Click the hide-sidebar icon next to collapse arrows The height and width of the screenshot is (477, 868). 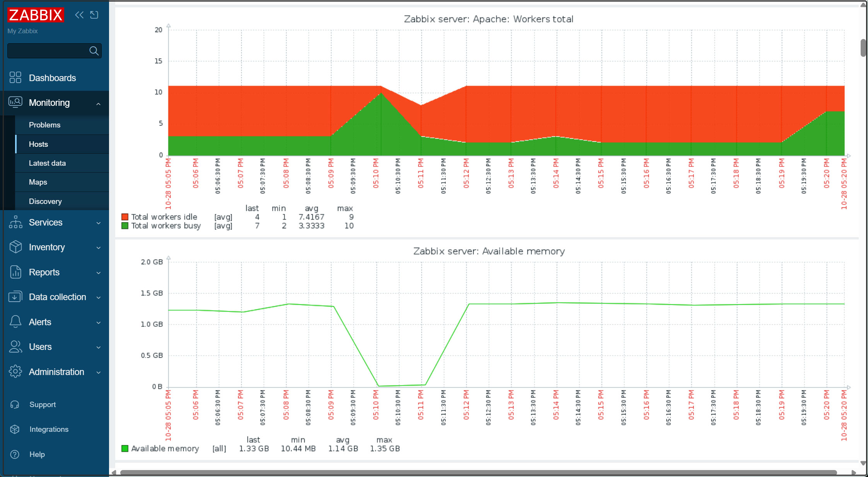[x=94, y=15]
